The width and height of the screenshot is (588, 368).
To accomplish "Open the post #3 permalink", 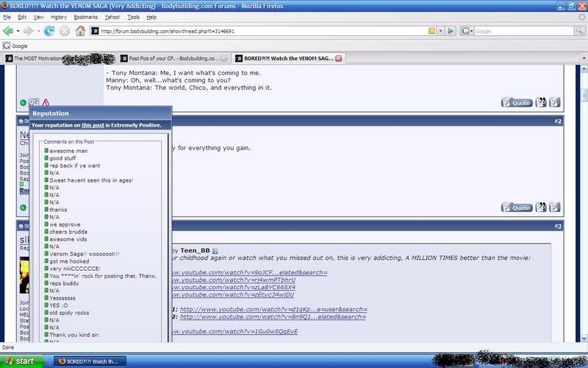I will tap(558, 226).
